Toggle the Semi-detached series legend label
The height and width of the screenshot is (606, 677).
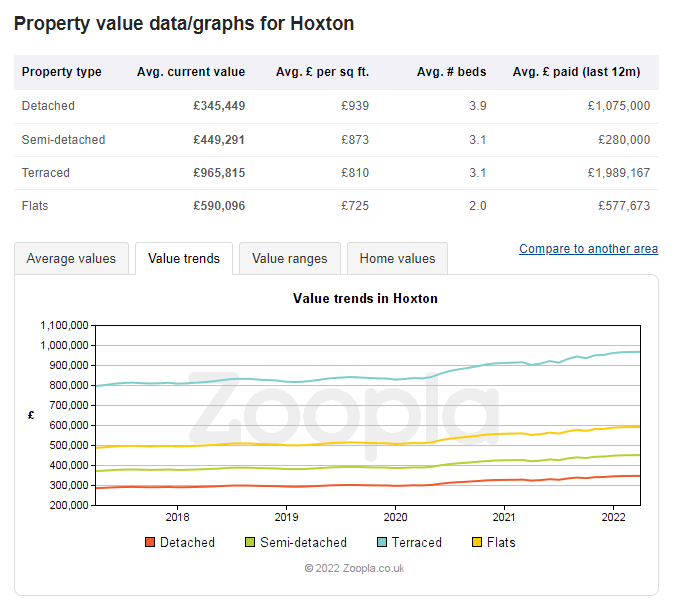coord(303,542)
